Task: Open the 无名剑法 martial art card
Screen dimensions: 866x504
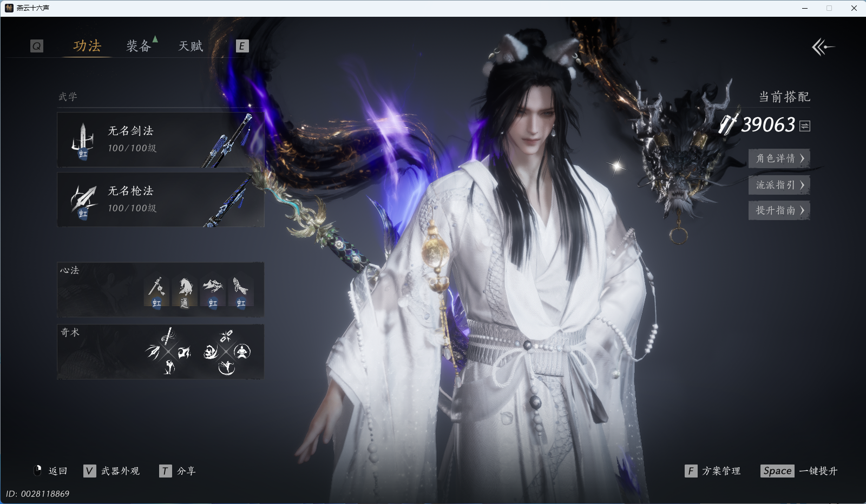Action: tap(160, 140)
